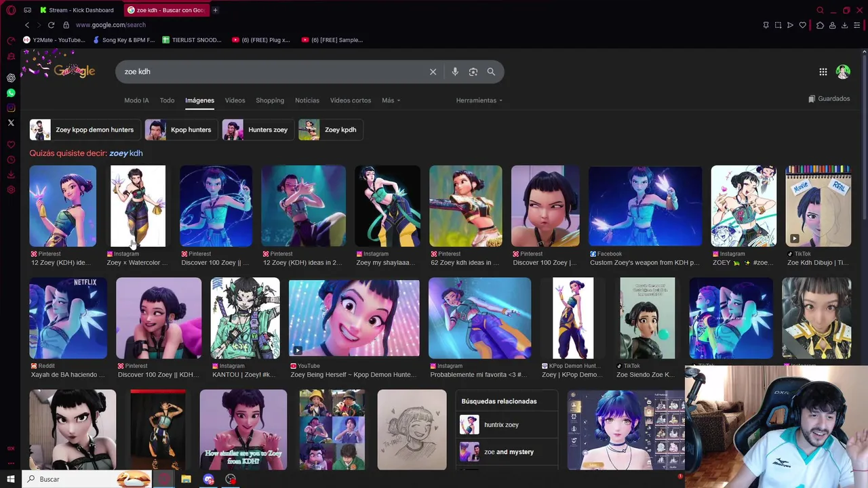This screenshot has height=488, width=868.
Task: Expand the Herramientas dropdown
Action: click(x=479, y=100)
